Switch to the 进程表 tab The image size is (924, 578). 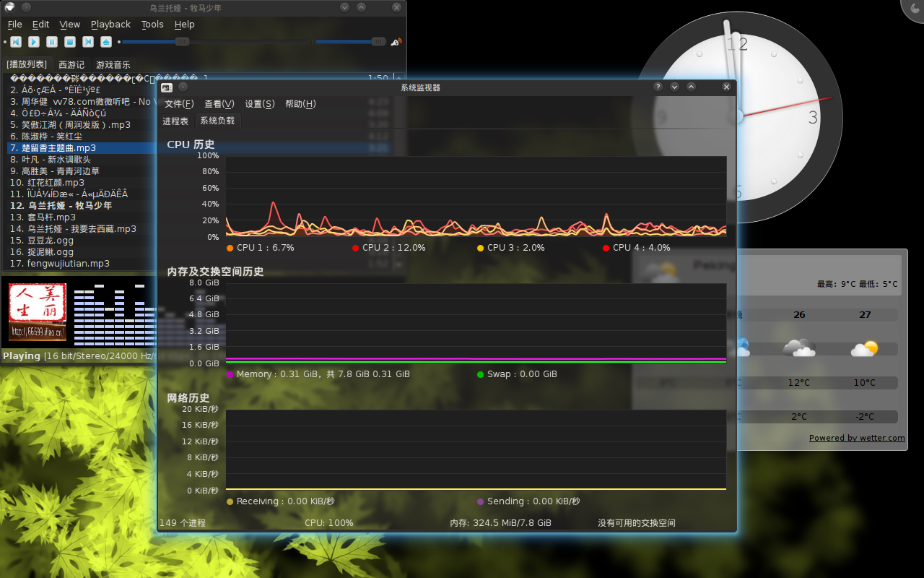175,121
